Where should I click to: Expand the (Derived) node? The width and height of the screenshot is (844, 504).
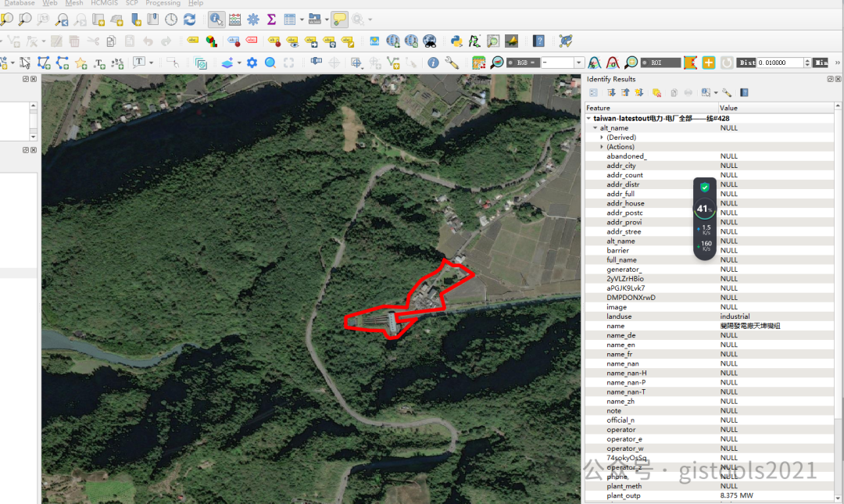(x=602, y=138)
